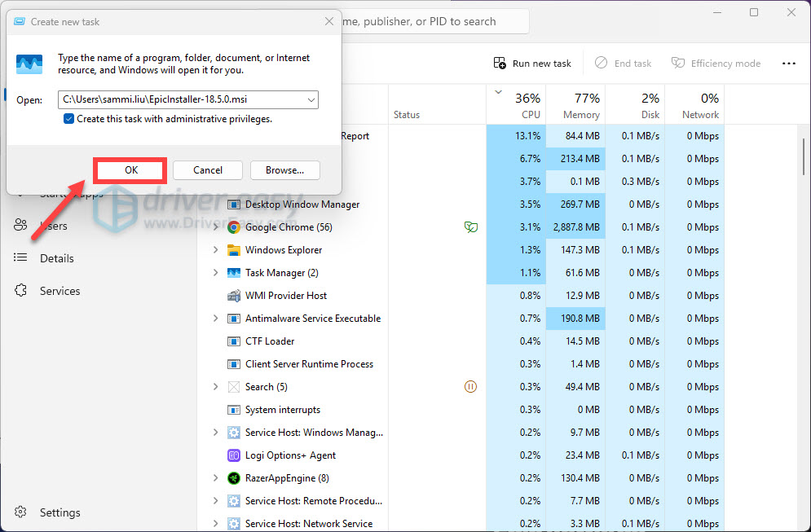Click the 13.1% CPU cell
811x532 pixels.
pyautogui.click(x=516, y=136)
